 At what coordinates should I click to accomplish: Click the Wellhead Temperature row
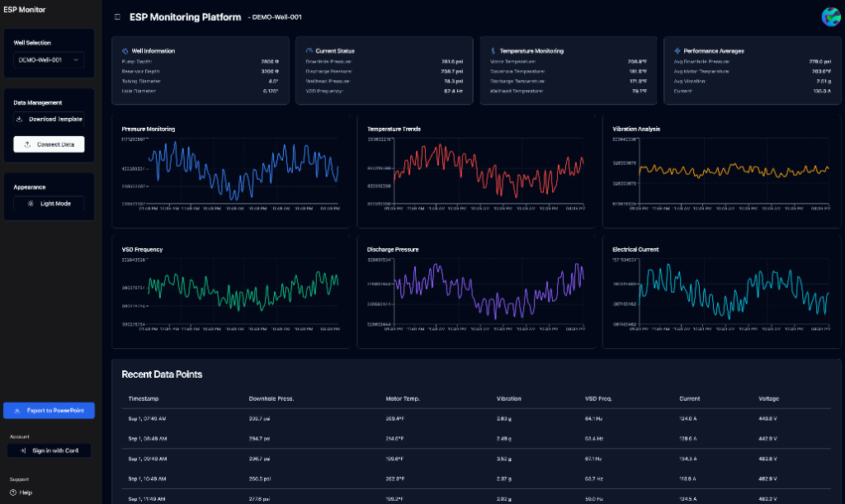click(568, 91)
